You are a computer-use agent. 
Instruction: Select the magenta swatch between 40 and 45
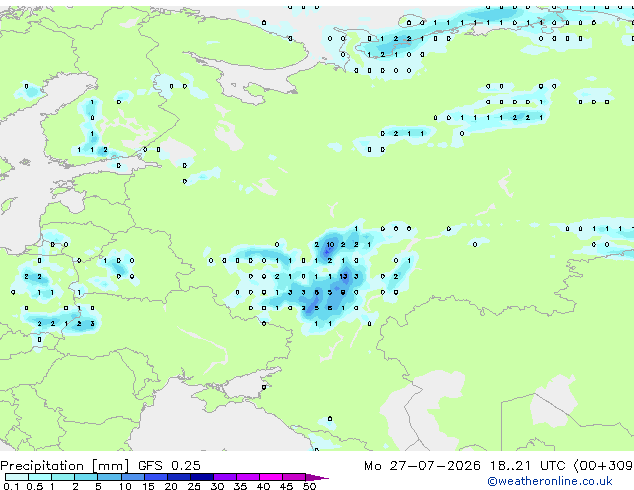coord(271,477)
